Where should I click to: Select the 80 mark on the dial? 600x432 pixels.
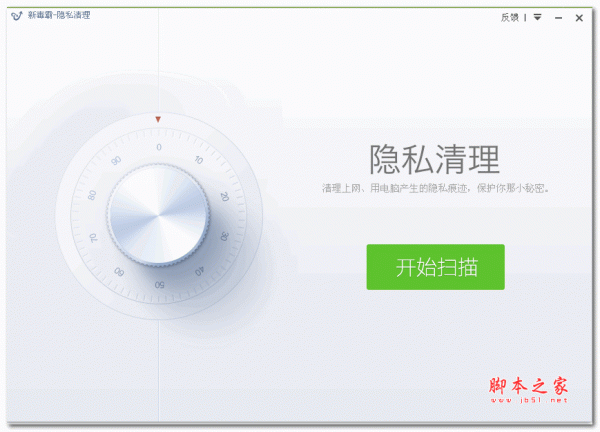pos(92,195)
